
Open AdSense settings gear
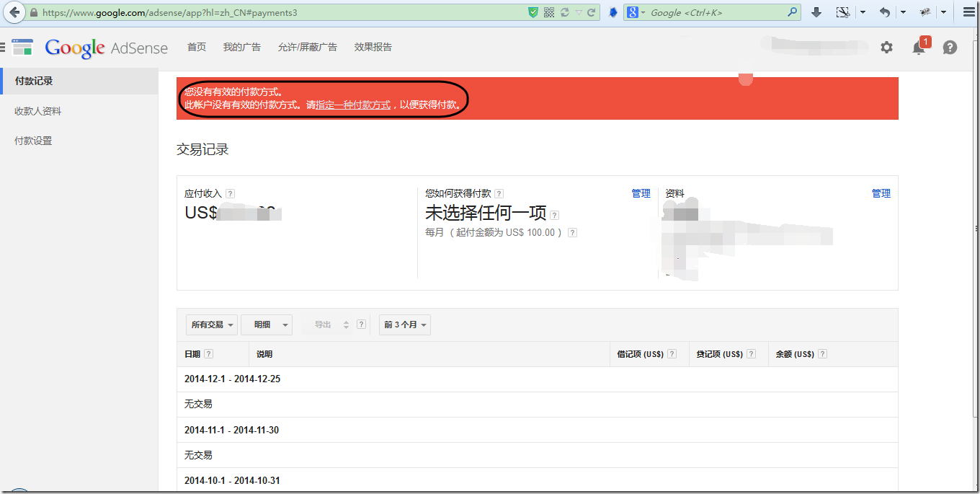[886, 47]
